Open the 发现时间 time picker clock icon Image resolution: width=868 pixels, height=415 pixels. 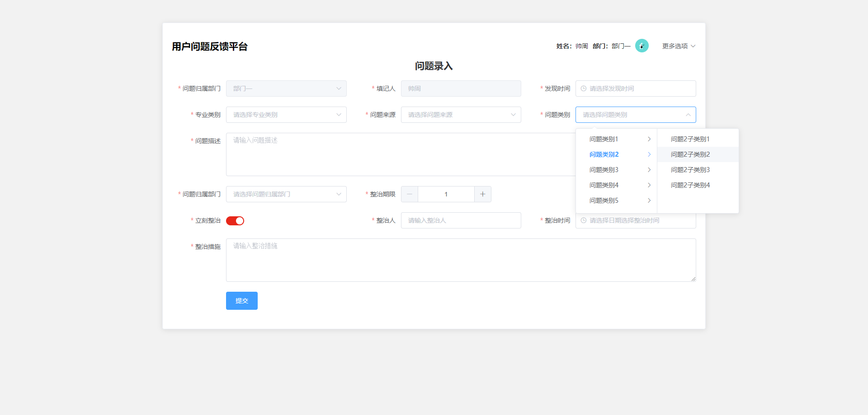(x=583, y=89)
